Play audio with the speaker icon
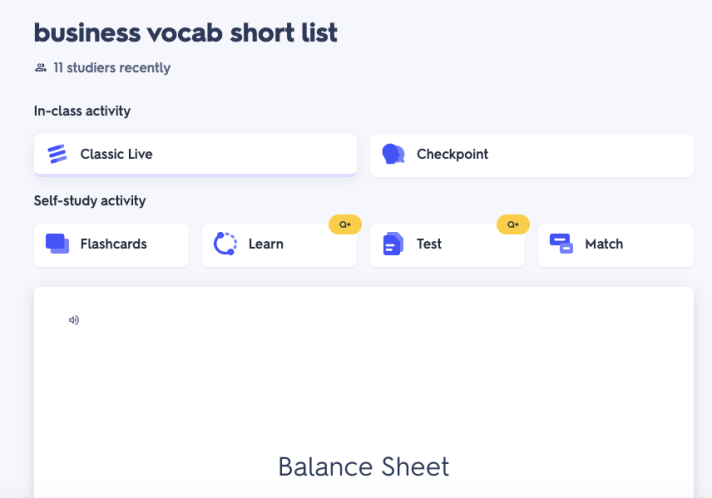 click(73, 320)
